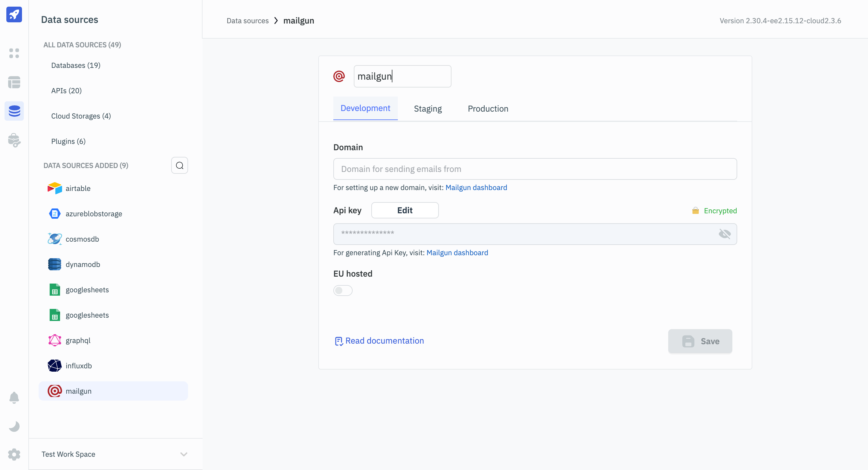Screen dimensions: 868x470
Task: Switch to the Staging tab
Action: click(x=427, y=109)
